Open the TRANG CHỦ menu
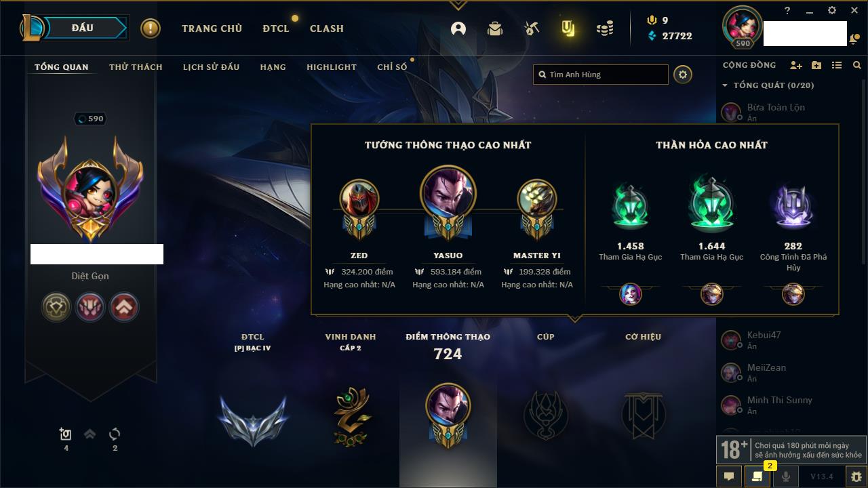Viewport: 868px width, 488px height. (212, 28)
